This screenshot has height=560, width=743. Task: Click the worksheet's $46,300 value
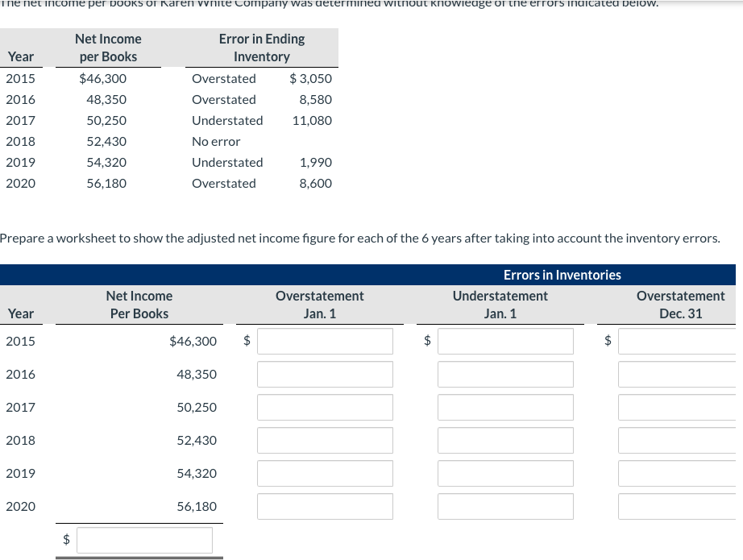[193, 341]
